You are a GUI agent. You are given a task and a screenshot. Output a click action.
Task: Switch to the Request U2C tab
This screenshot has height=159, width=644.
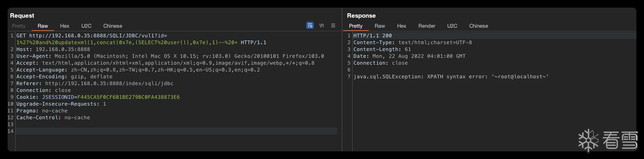click(x=86, y=26)
